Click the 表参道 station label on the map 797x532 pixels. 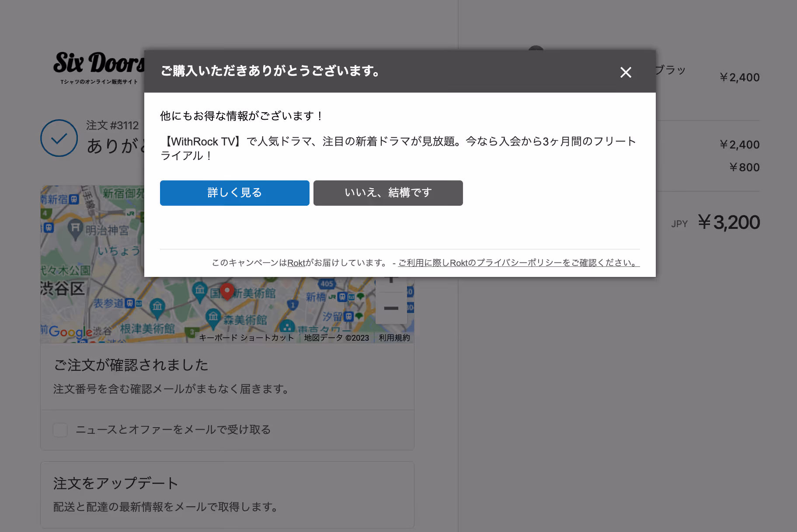[x=109, y=303]
